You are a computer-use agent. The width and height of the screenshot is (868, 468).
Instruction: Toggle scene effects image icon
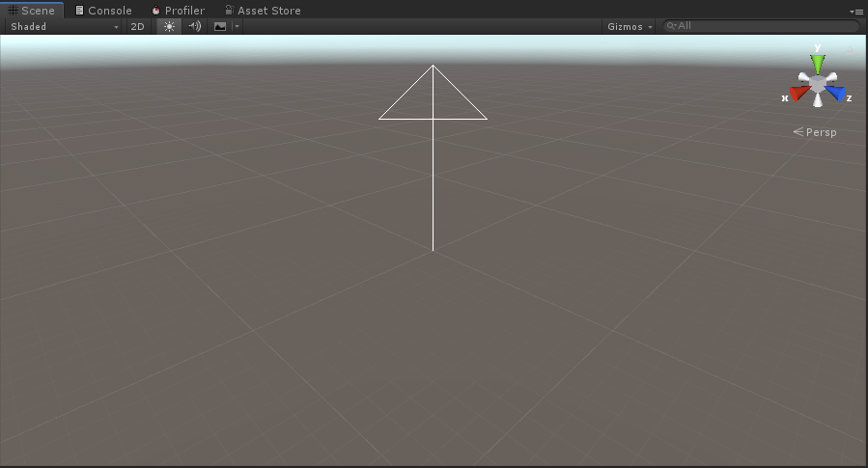point(220,26)
